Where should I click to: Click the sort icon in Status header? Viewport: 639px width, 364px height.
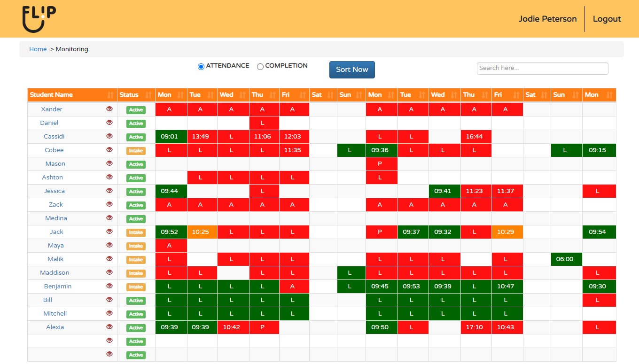[148, 95]
